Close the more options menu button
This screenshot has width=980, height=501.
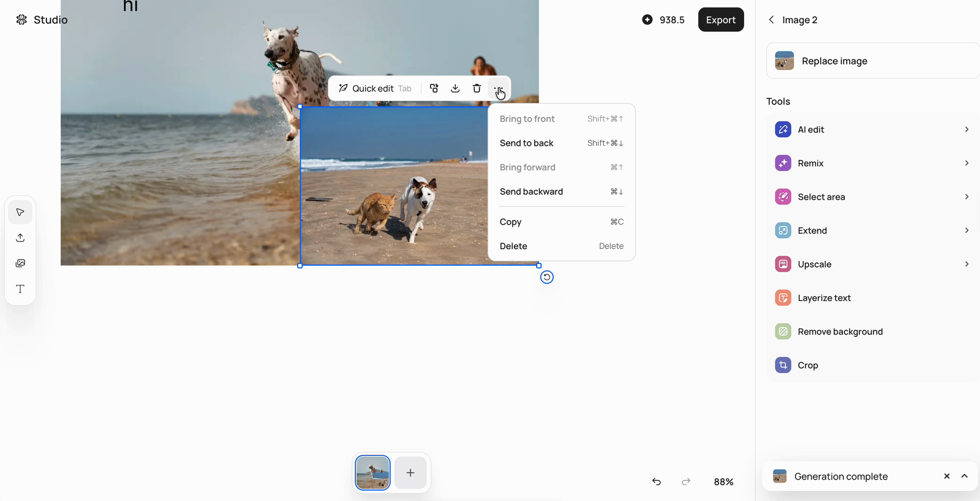498,88
